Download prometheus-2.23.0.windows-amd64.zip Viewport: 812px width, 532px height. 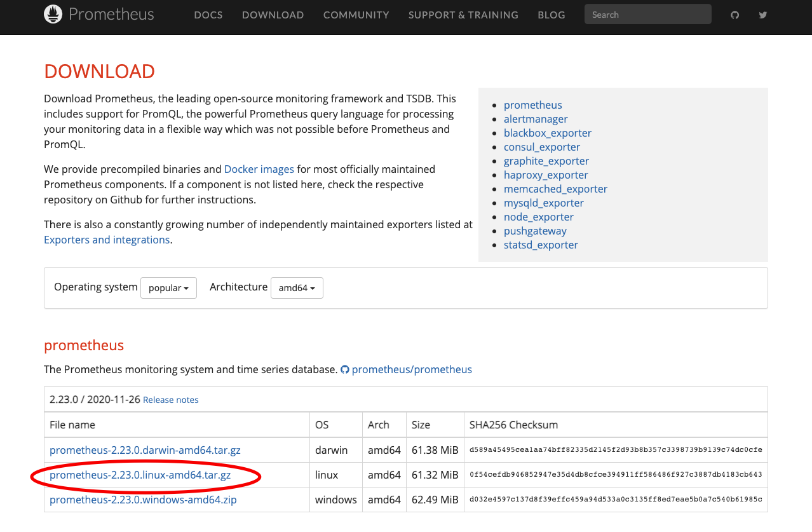click(143, 500)
